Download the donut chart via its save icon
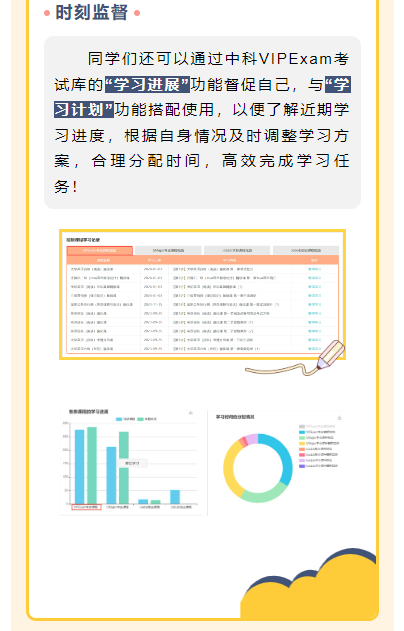The image size is (404, 631). [340, 418]
